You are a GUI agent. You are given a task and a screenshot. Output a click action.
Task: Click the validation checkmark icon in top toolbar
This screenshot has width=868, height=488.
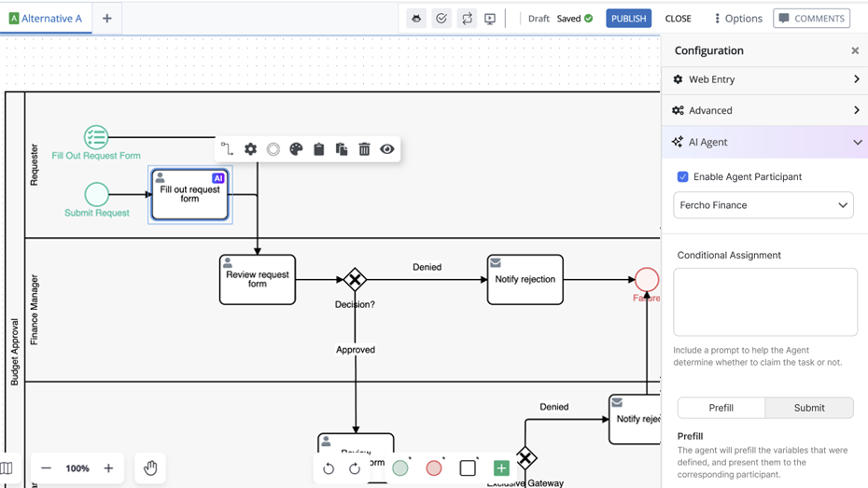click(441, 19)
